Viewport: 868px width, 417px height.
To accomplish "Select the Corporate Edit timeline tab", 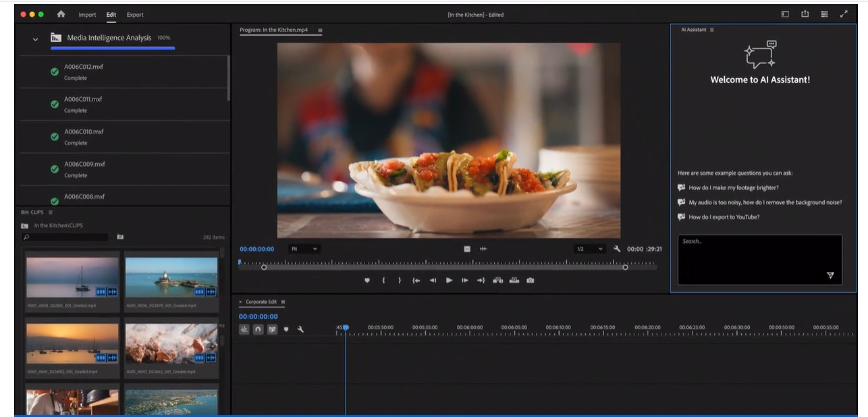I will tap(261, 302).
